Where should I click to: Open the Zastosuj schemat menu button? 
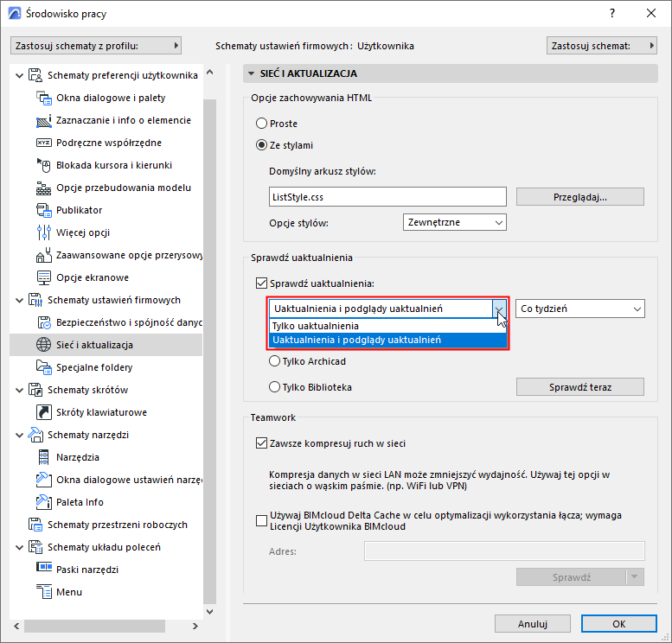(601, 46)
